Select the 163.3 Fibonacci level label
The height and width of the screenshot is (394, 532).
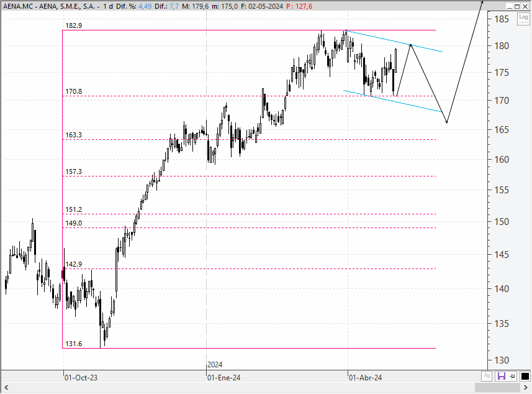coord(74,135)
